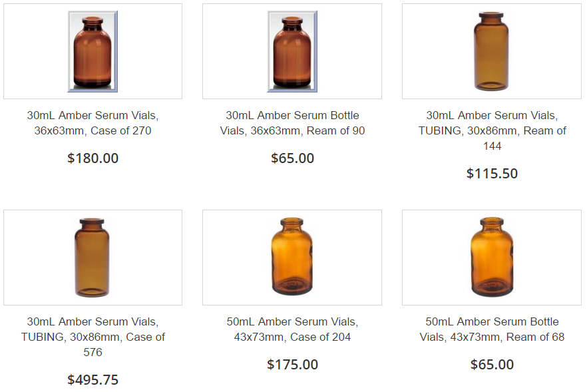Viewport: 587px width, 392px height.
Task: Open the 30mL Case of 270 vial image
Action: coord(93,51)
